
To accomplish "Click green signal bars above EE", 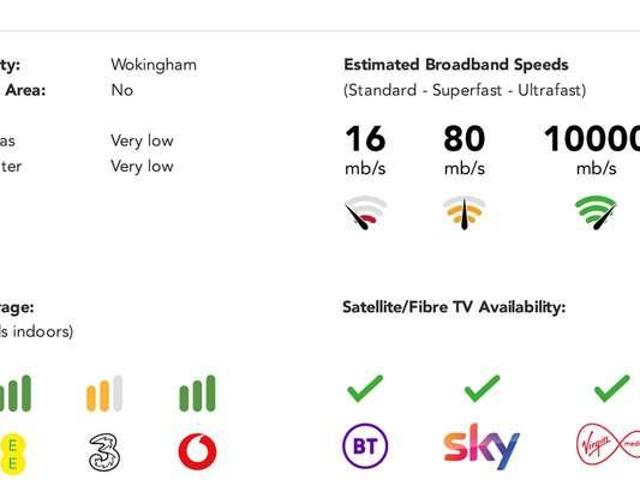I will (x=15, y=394).
